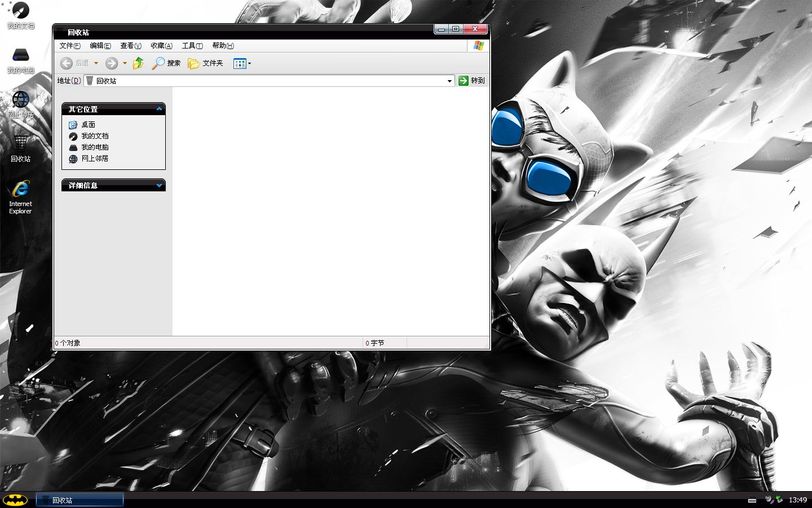Click the system clock showing 13:49
Screen dimensions: 812x508
[x=797, y=500]
